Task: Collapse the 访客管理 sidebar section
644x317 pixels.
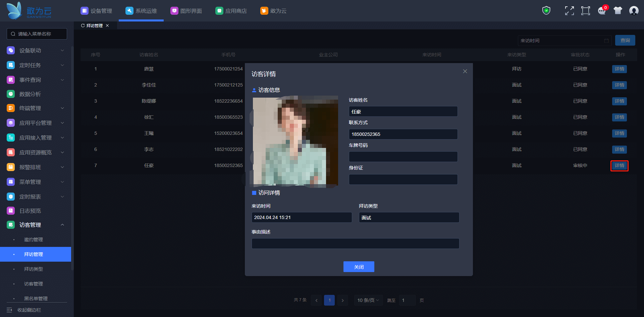Action: point(62,225)
